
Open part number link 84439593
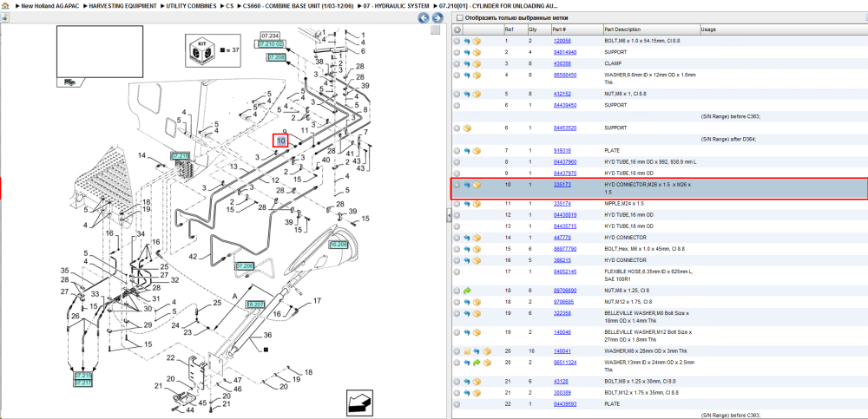tap(565, 404)
